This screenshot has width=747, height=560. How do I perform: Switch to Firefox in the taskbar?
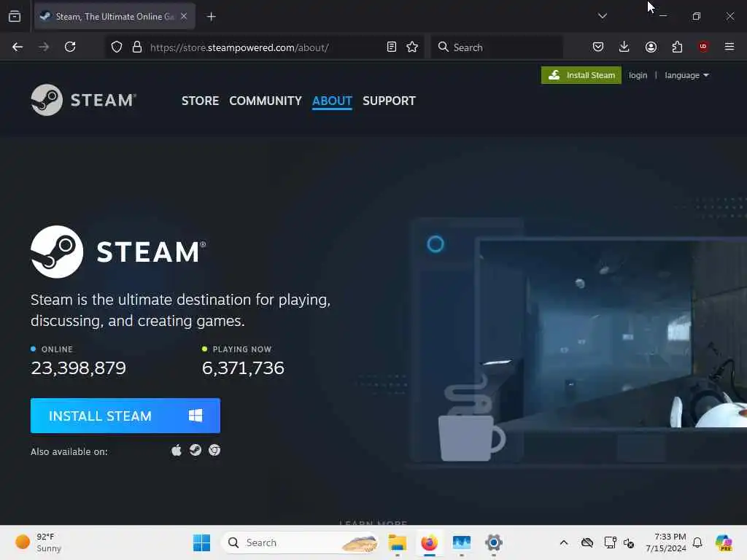[429, 542]
